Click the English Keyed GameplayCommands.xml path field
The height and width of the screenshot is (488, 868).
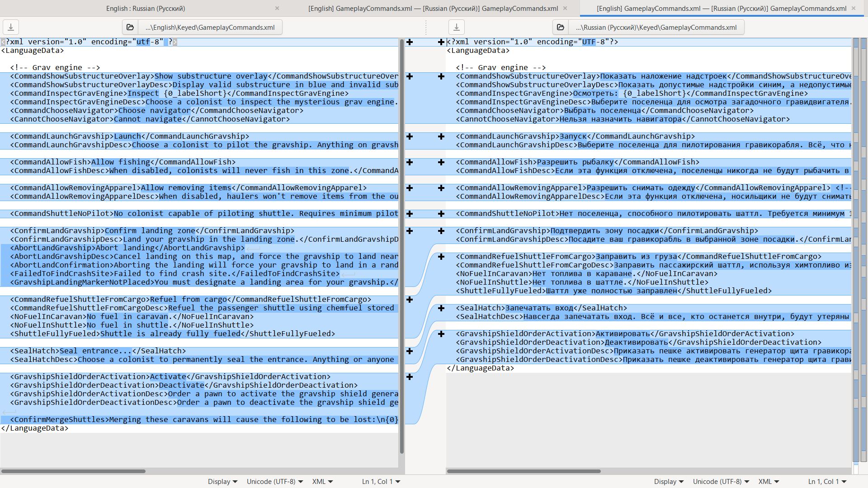click(210, 28)
